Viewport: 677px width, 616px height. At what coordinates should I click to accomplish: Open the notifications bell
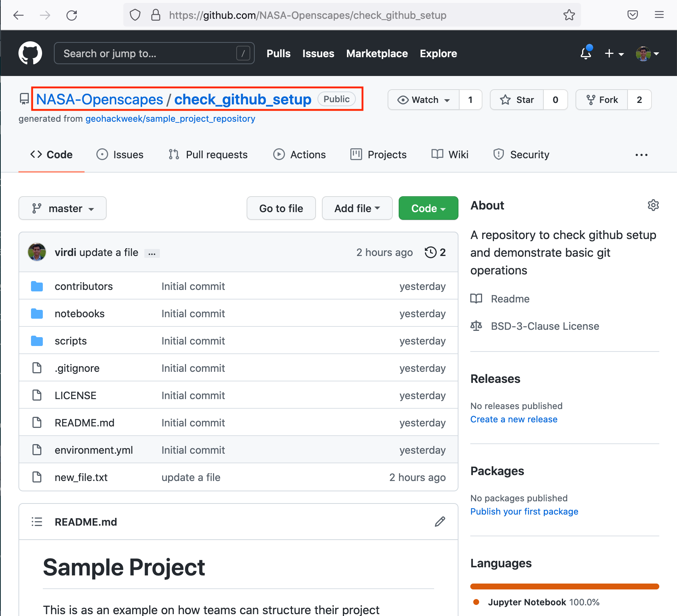click(x=585, y=53)
